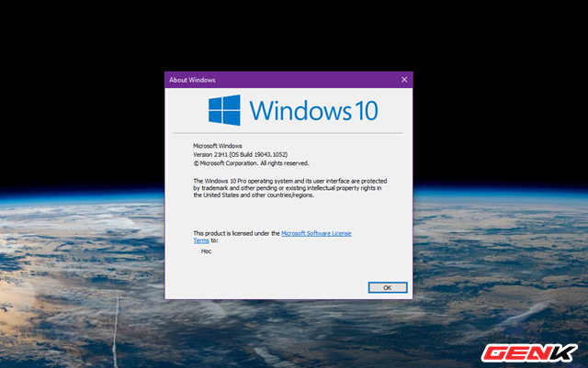
Task: Open the Microsoft Software License link
Action: pos(316,233)
